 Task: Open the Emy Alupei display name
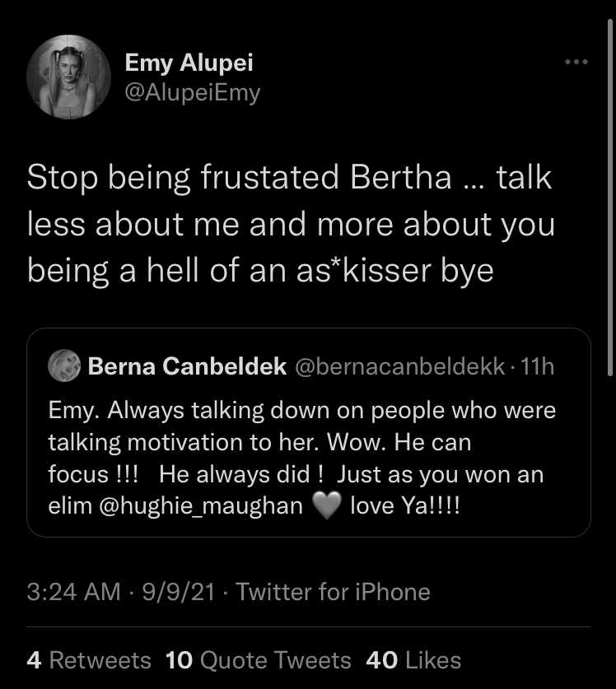[x=189, y=63]
